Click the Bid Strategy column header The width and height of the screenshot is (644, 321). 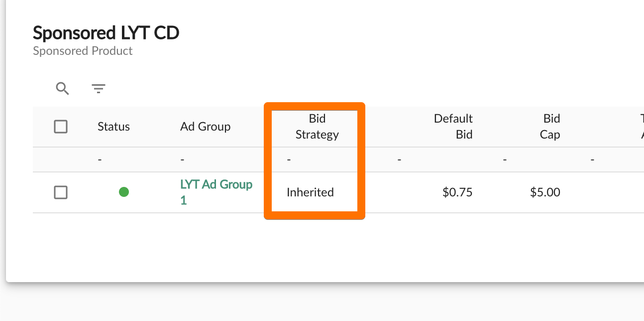tap(317, 127)
